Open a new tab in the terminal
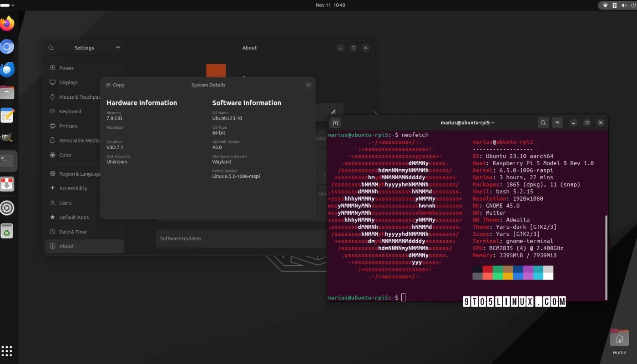Image resolution: width=637 pixels, height=364 pixels. (335, 123)
